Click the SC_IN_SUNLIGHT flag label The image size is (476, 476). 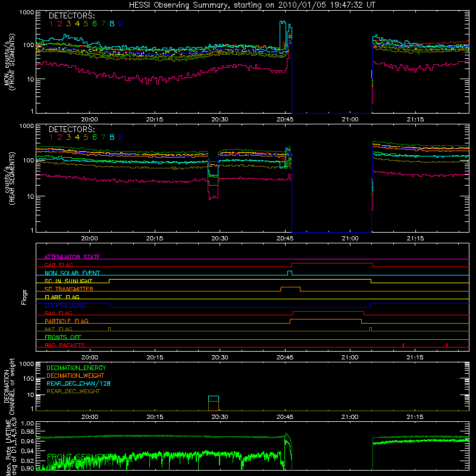[68, 281]
